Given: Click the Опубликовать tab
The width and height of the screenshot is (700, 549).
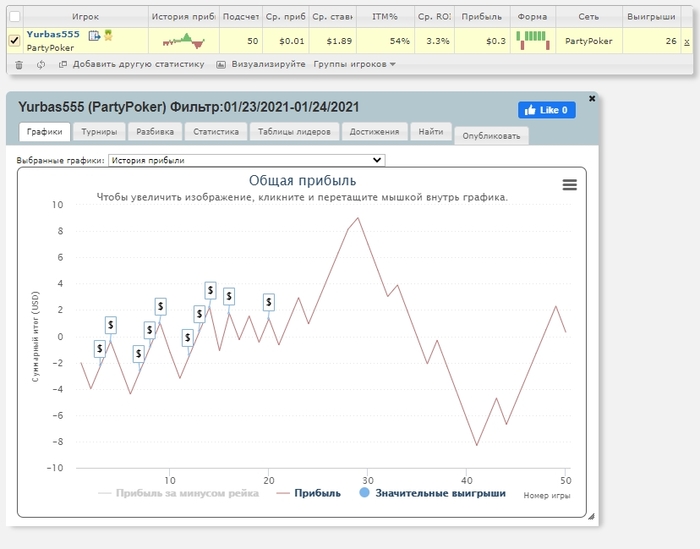Looking at the screenshot, I should pyautogui.click(x=492, y=136).
